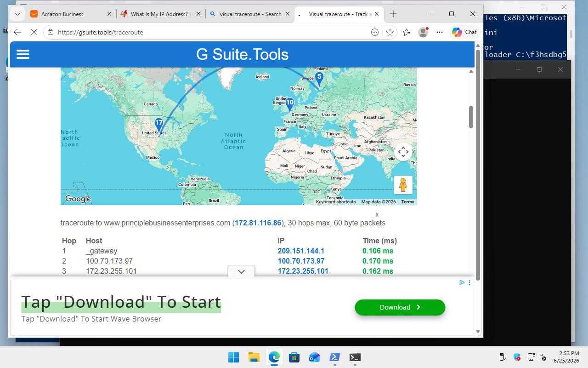Open the G Suite.Tools hamburger menu
This screenshot has width=588, height=368.
point(23,54)
